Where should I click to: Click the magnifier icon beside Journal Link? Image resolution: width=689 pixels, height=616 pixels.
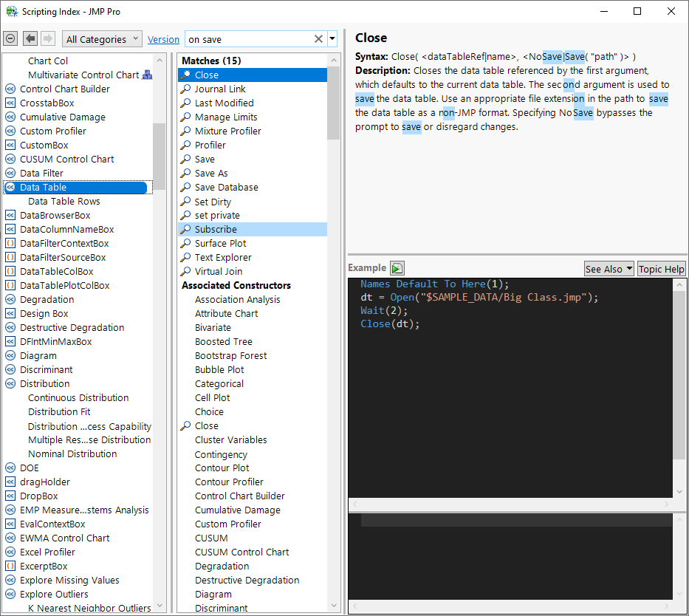tap(186, 89)
